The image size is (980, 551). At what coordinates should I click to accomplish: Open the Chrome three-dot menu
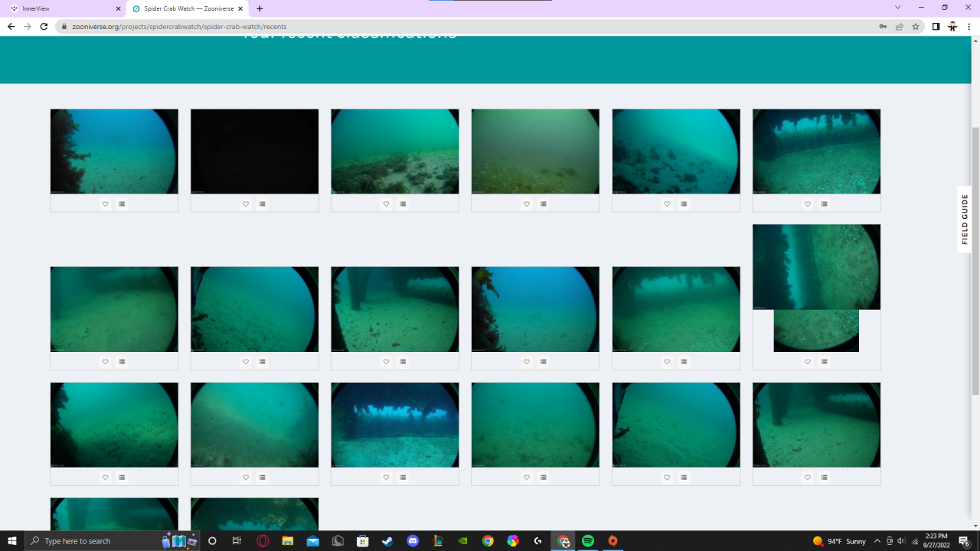coord(969,26)
